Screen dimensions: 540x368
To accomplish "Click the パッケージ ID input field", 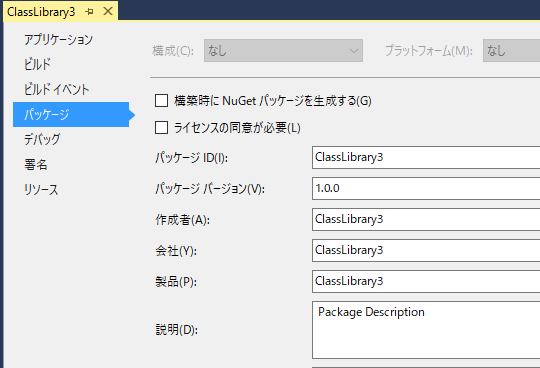I will pyautogui.click(x=426, y=157).
